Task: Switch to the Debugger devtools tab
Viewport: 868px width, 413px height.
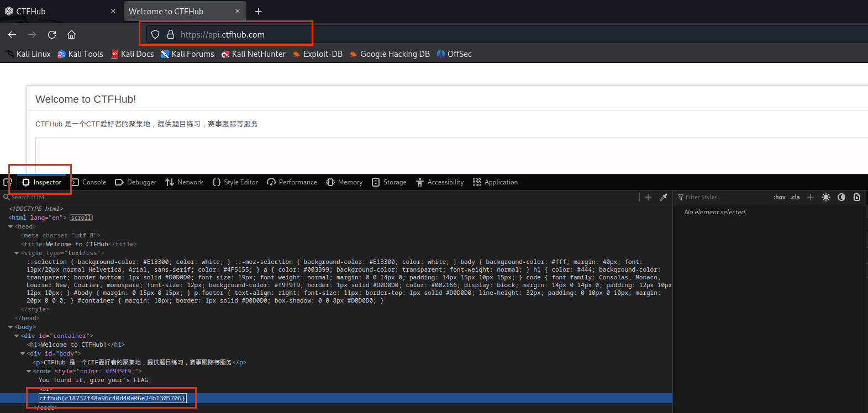Action: 136,182
